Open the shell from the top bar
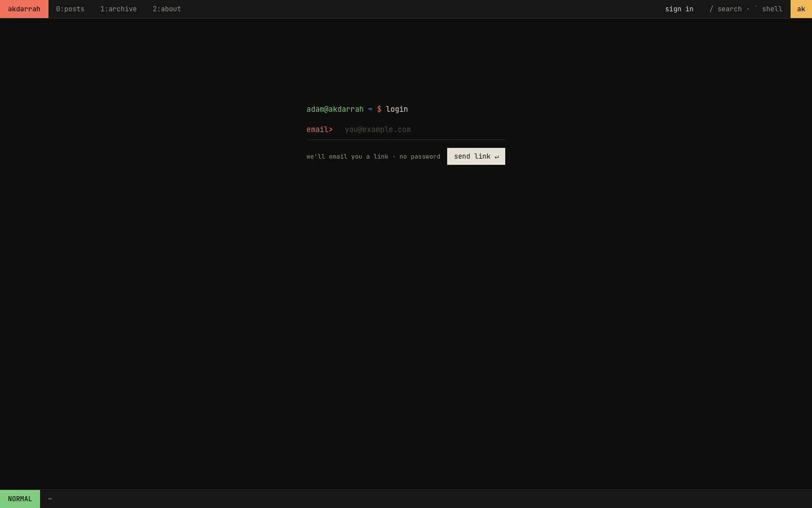 pyautogui.click(x=769, y=9)
